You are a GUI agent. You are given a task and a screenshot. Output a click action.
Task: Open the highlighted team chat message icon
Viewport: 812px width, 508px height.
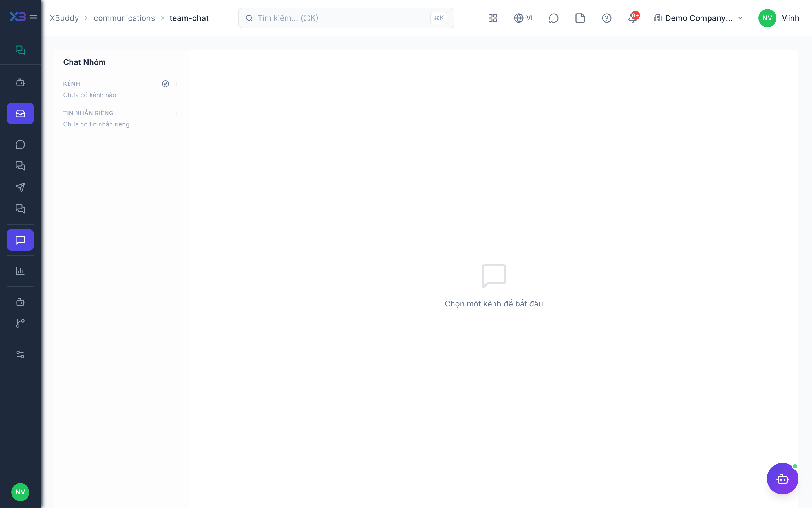point(20,240)
